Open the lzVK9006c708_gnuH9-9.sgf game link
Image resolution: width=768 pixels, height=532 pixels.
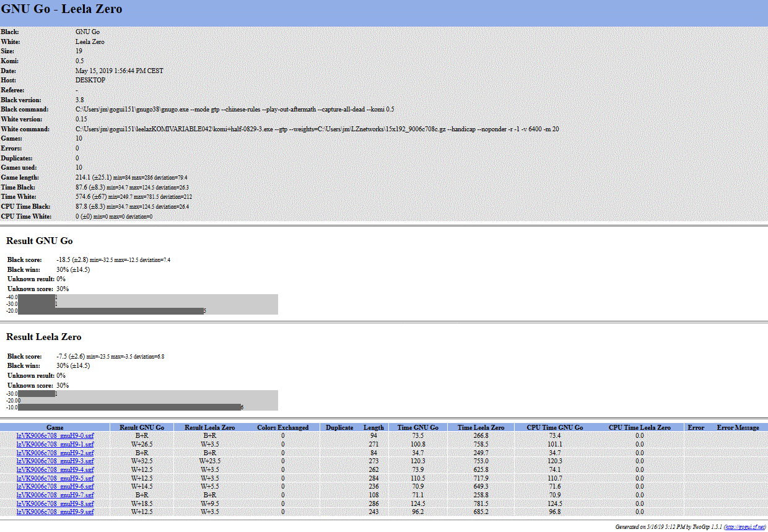(55, 512)
